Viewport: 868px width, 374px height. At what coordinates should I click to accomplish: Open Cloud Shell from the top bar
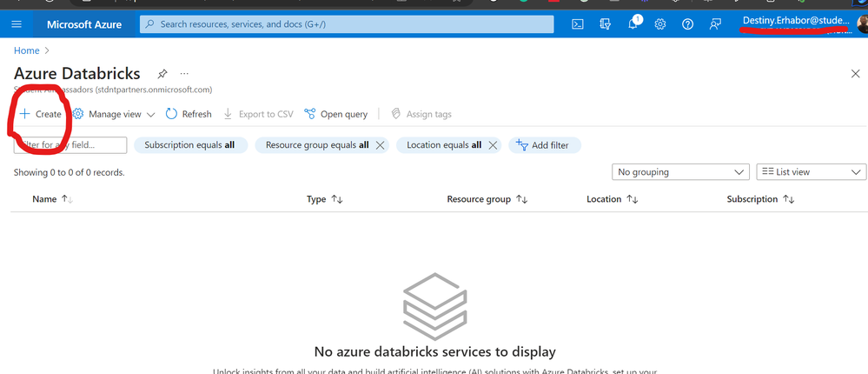578,24
